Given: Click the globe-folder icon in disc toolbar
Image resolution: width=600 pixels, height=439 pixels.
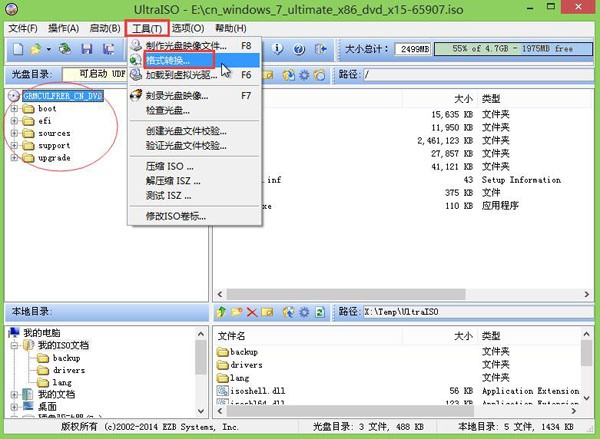Looking at the screenshot, I should pos(289,75).
